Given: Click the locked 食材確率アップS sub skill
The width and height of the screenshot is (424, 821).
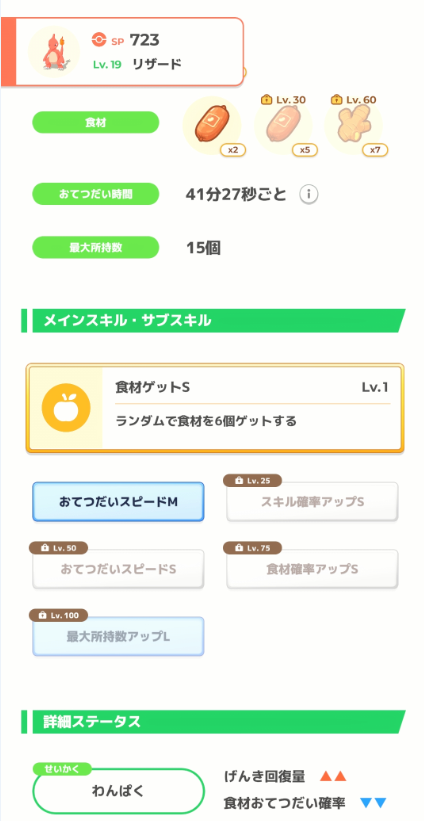Looking at the screenshot, I should [313, 569].
